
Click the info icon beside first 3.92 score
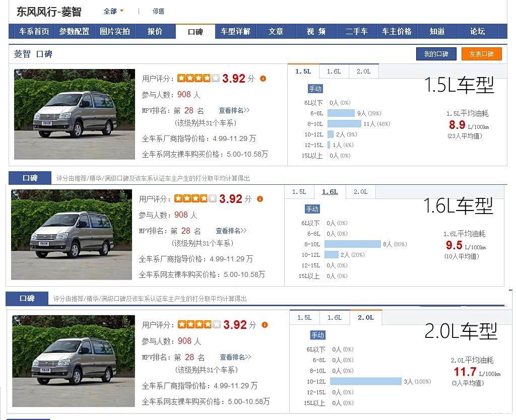coord(263,79)
